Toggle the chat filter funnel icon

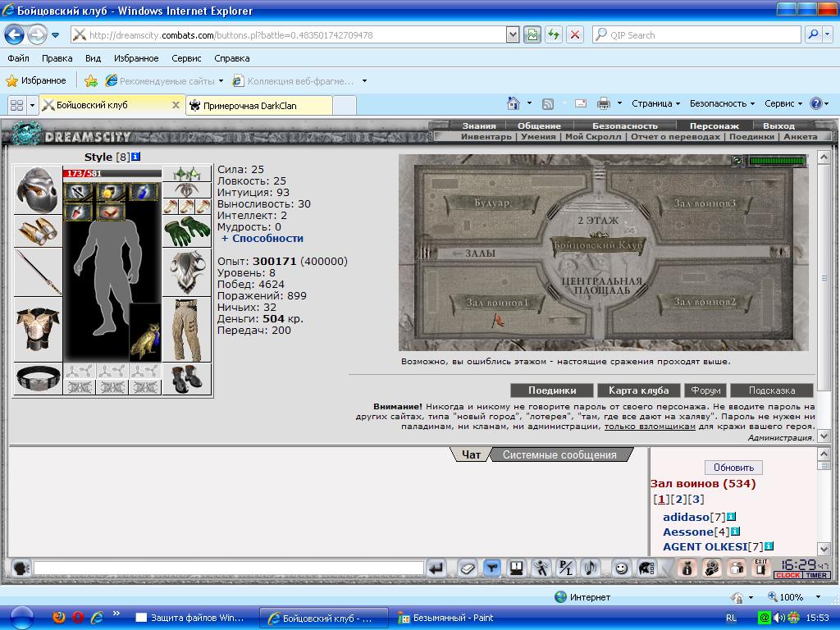[492, 568]
